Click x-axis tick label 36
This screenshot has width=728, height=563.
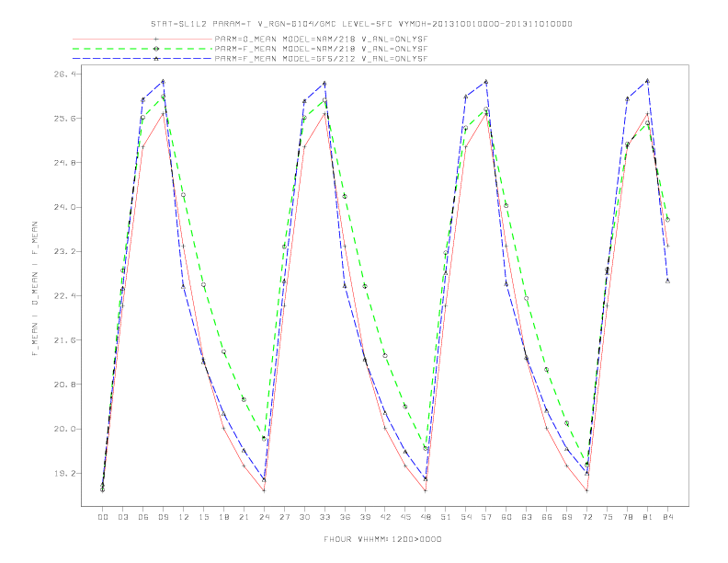coord(345,517)
